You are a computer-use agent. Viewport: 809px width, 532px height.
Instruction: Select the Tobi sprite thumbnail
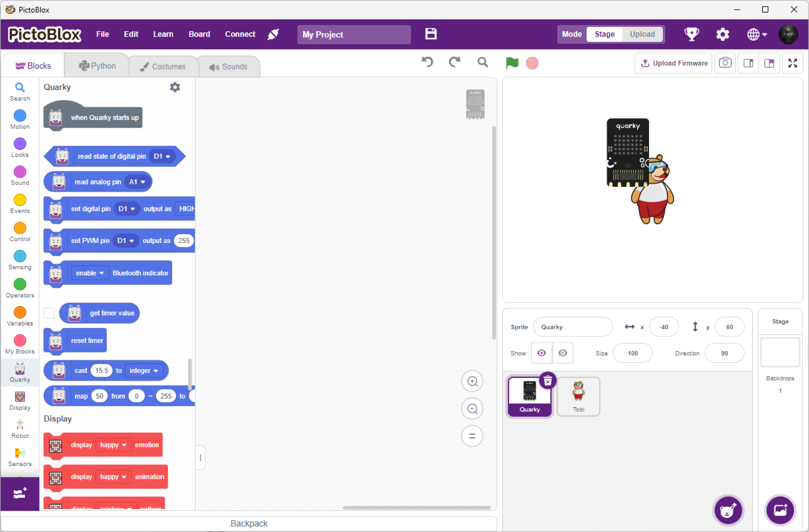pos(578,396)
